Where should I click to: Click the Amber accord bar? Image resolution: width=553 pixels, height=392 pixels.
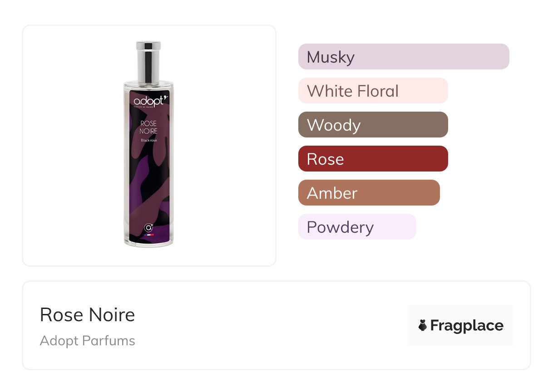point(369,193)
